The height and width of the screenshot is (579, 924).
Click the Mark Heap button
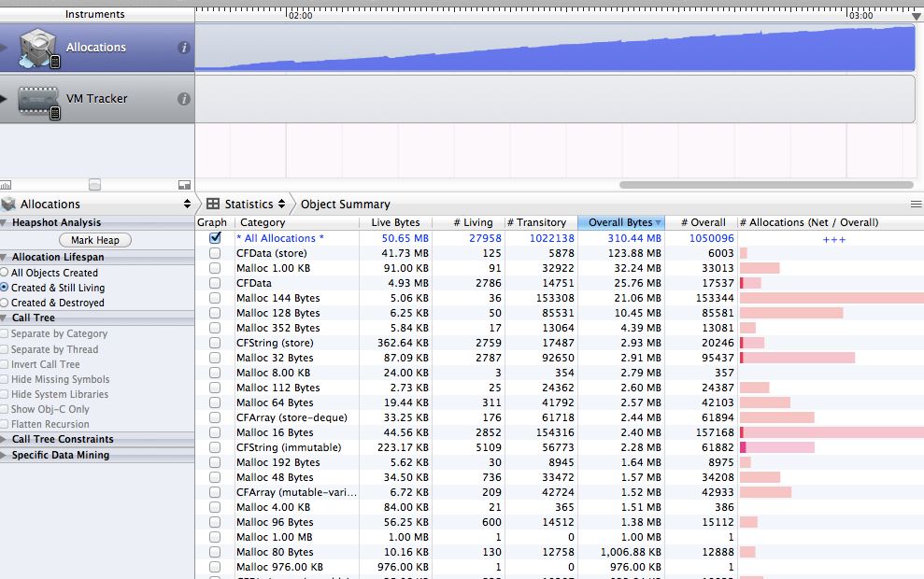pyautogui.click(x=95, y=240)
